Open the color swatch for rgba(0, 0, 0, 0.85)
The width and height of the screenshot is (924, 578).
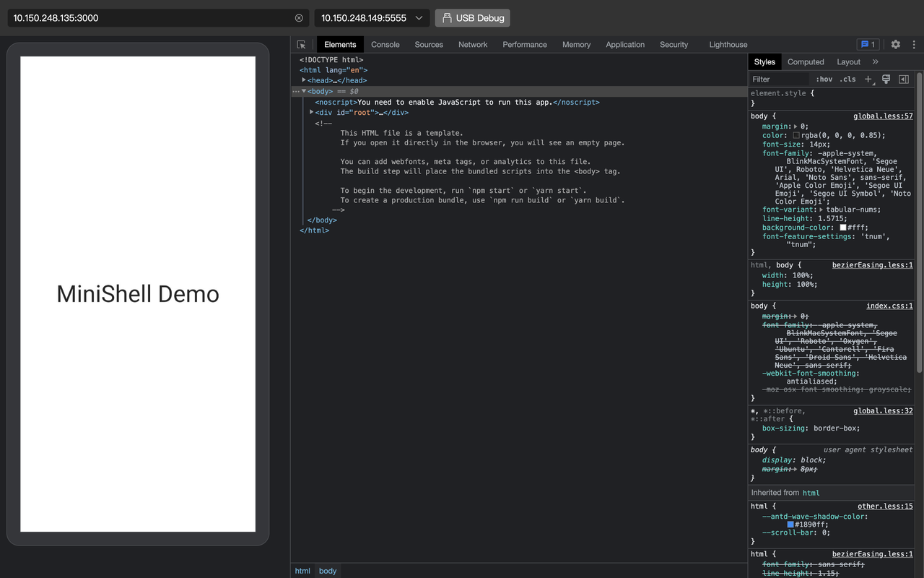[796, 135]
